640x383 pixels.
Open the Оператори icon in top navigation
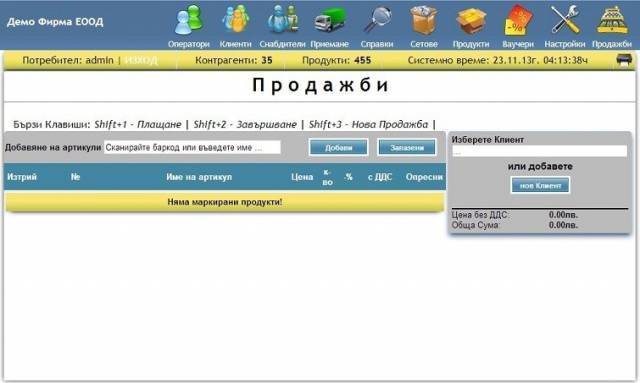click(189, 20)
